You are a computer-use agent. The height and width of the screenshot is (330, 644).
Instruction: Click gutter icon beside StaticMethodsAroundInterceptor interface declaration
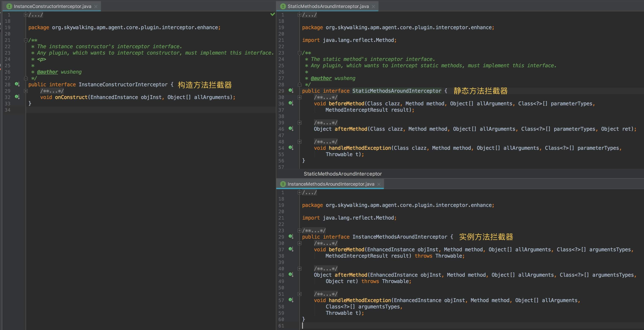click(291, 90)
